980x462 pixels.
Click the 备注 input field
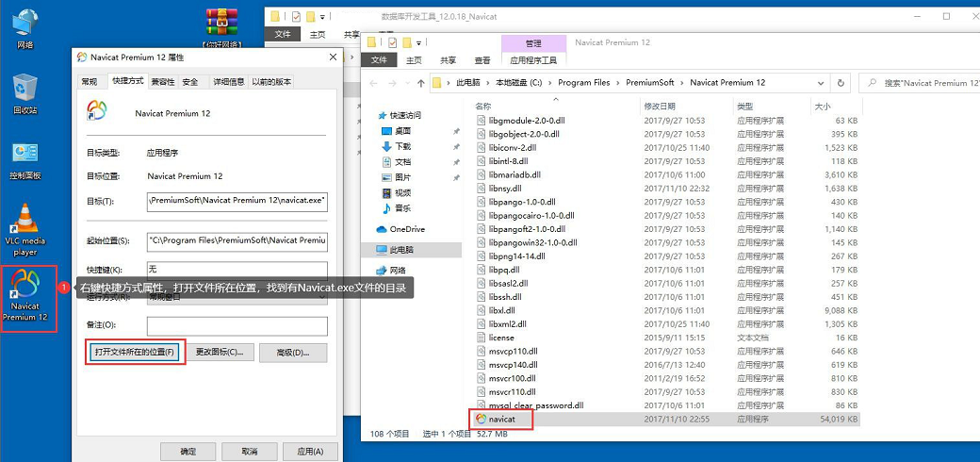(x=237, y=325)
